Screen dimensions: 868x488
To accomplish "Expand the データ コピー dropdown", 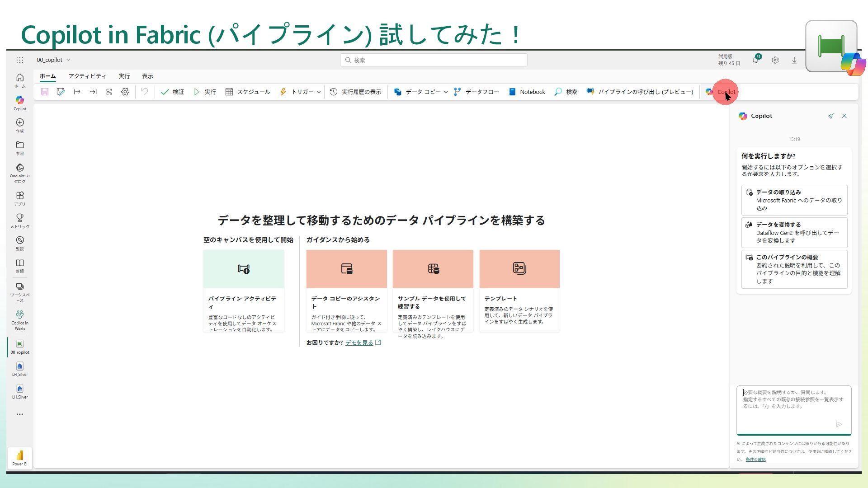I will point(445,92).
